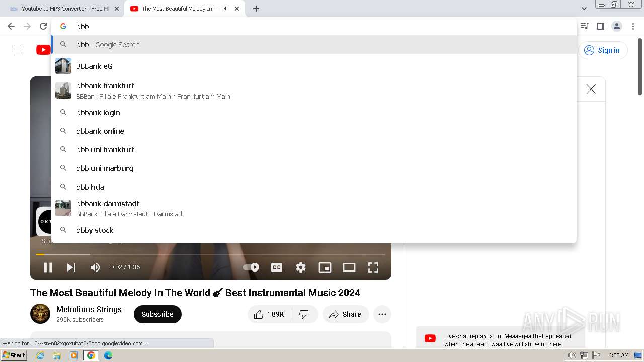The height and width of the screenshot is (362, 644).
Task: Mute the tab via speaker icon
Action: pos(226,9)
